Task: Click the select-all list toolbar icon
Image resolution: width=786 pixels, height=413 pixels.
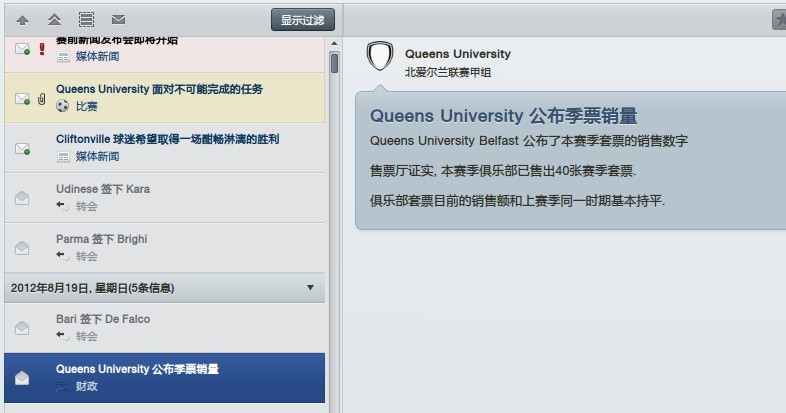Action: pyautogui.click(x=86, y=20)
